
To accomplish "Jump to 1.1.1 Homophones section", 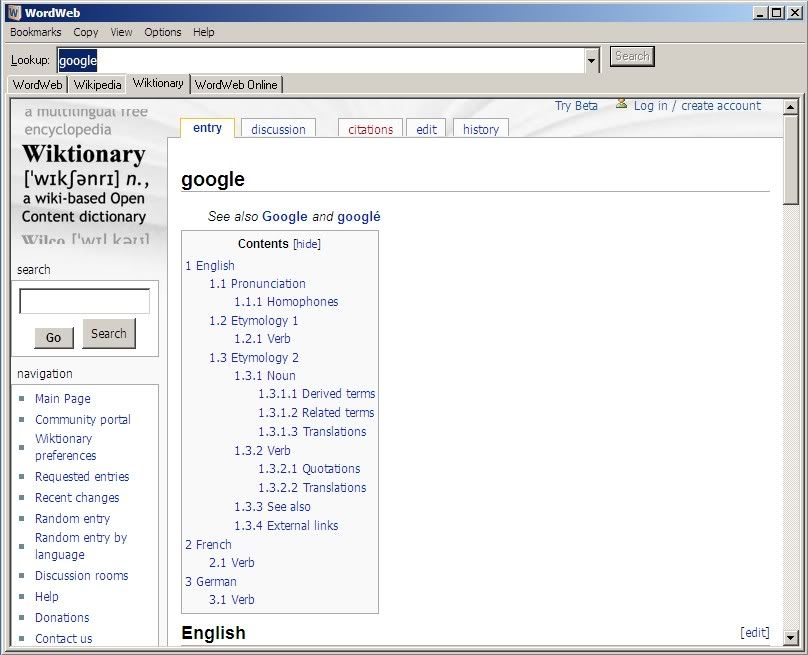I will (286, 301).
